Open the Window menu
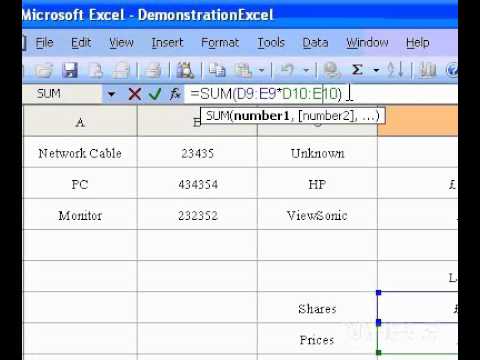Viewport: 480px width, 360px height. click(367, 43)
